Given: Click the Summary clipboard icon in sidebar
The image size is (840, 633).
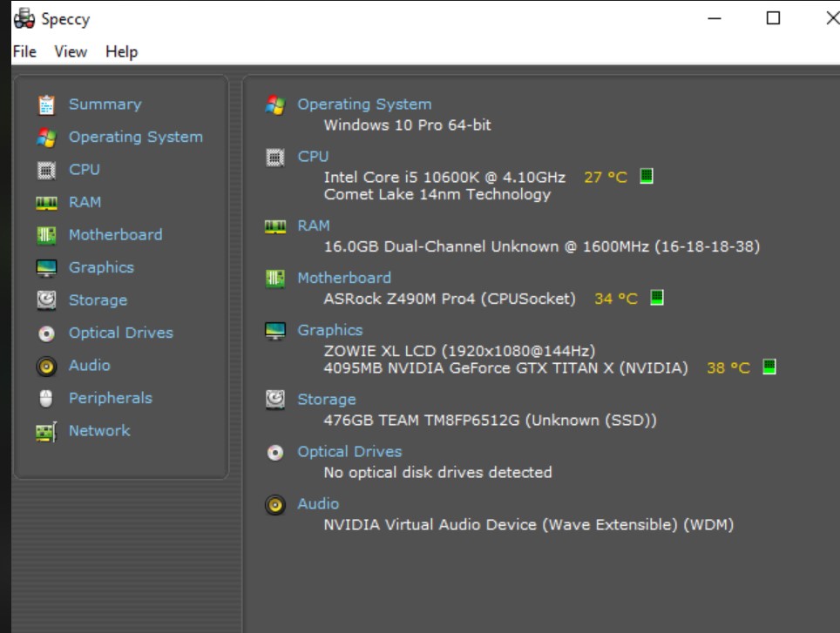Looking at the screenshot, I should [x=46, y=104].
